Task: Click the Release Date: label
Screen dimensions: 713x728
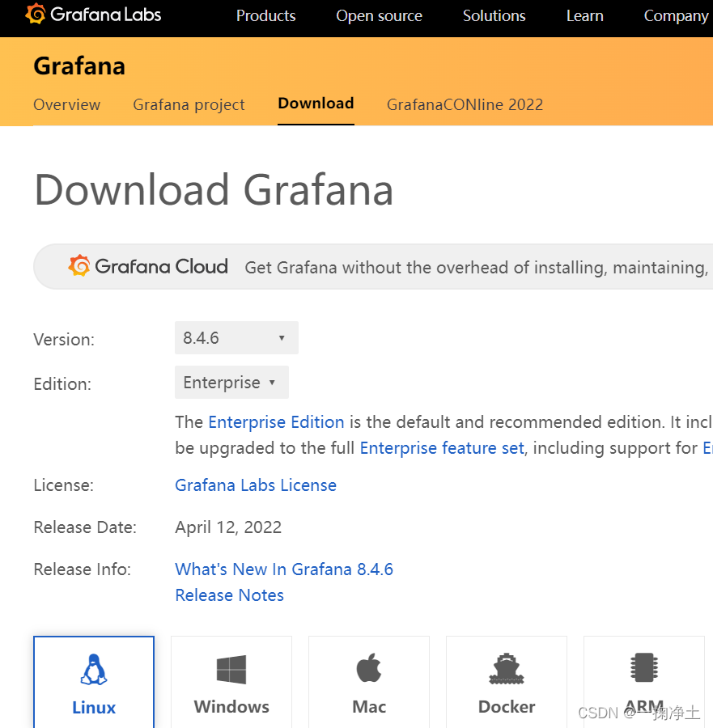Action: point(85,527)
